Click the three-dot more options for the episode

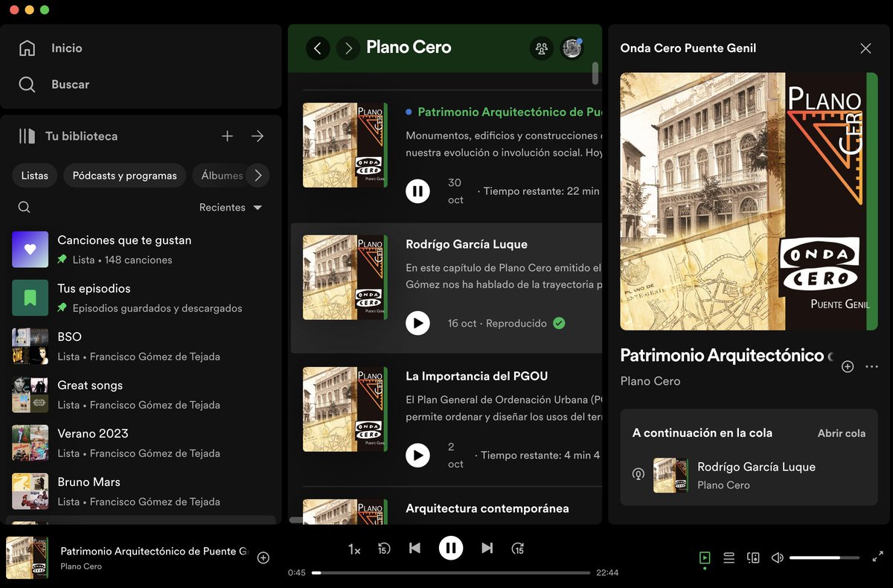(872, 366)
